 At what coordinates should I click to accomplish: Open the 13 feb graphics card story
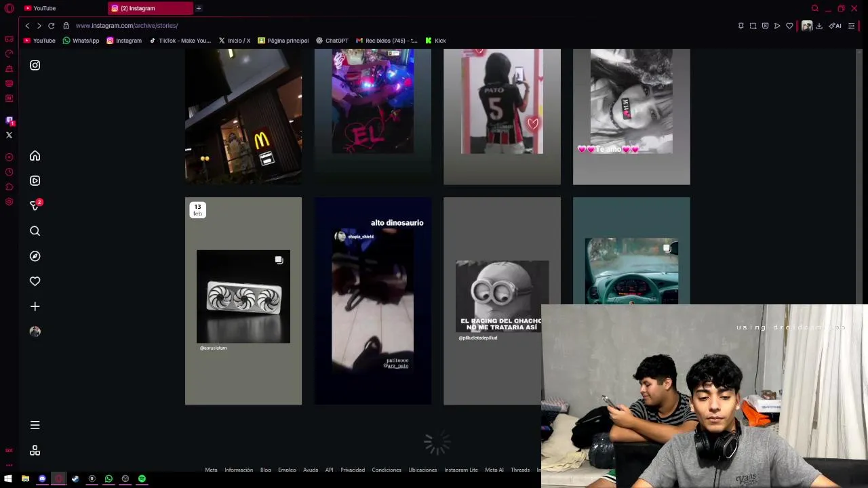243,301
